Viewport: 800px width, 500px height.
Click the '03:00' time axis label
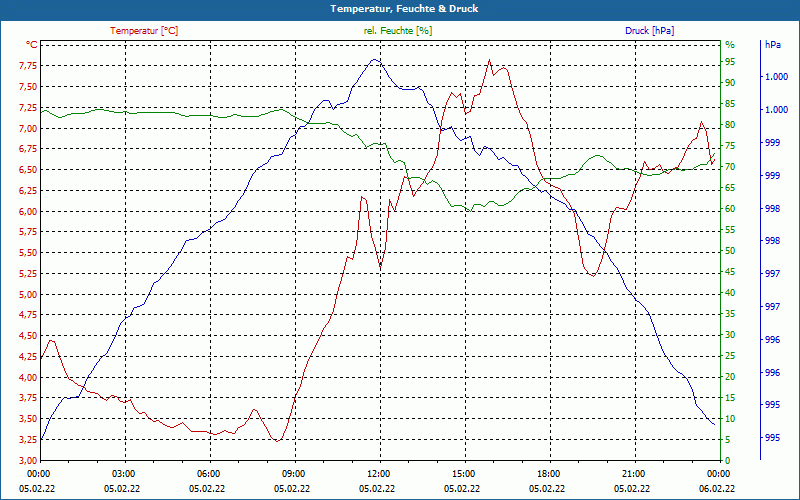click(122, 474)
